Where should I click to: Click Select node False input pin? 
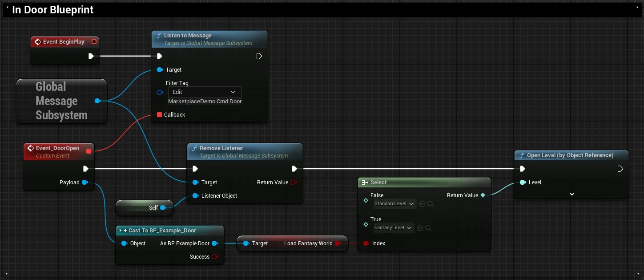[366, 200]
